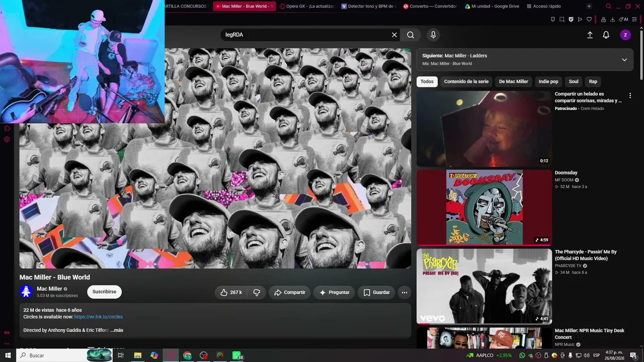Open the purple Z account avatar menu

click(625, 35)
